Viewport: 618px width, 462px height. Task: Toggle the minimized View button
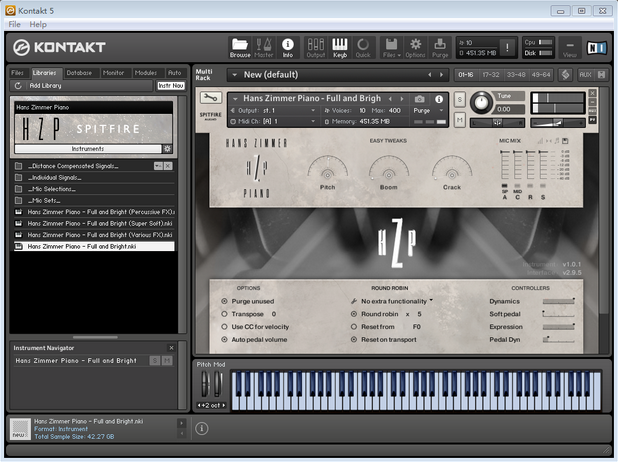[570, 48]
